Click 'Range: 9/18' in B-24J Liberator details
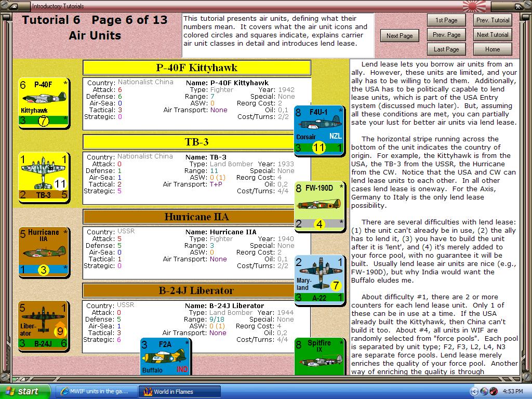The image size is (532, 399). click(x=204, y=320)
